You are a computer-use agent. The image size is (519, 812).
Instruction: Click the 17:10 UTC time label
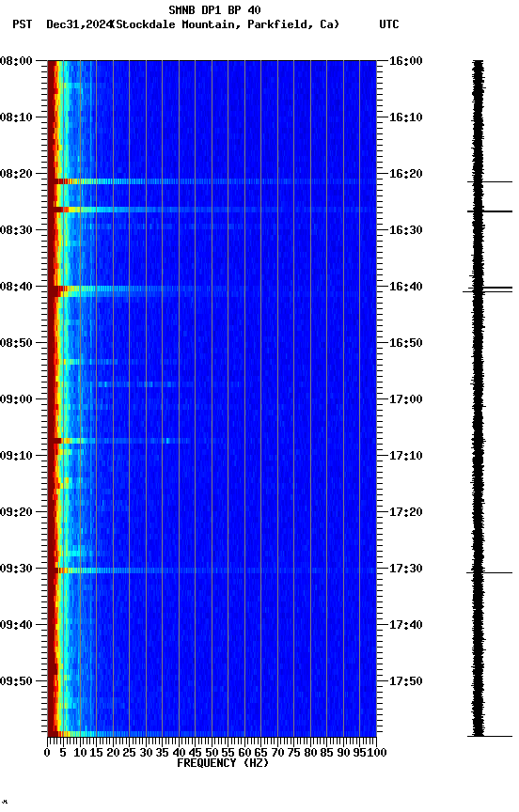[405, 456]
